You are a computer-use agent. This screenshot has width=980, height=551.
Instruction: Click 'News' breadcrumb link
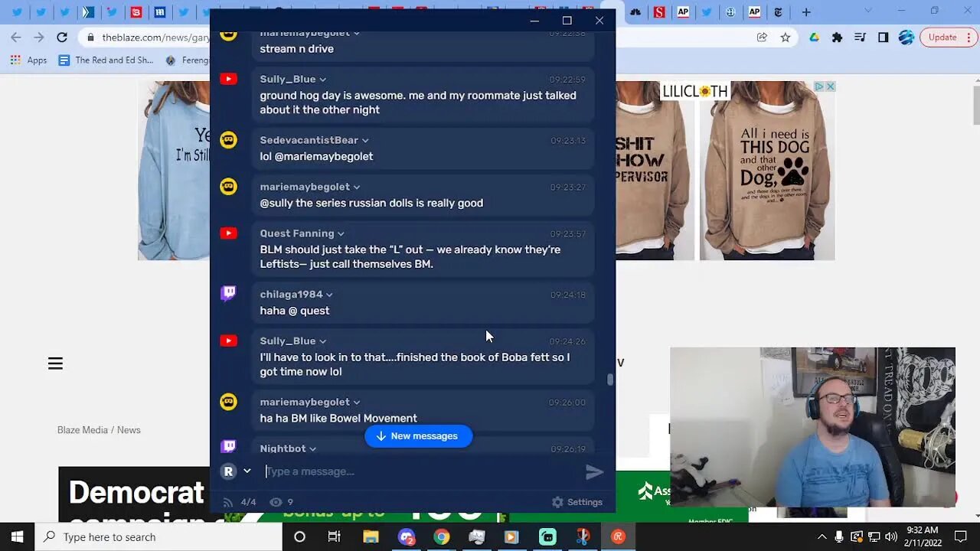pyautogui.click(x=129, y=430)
